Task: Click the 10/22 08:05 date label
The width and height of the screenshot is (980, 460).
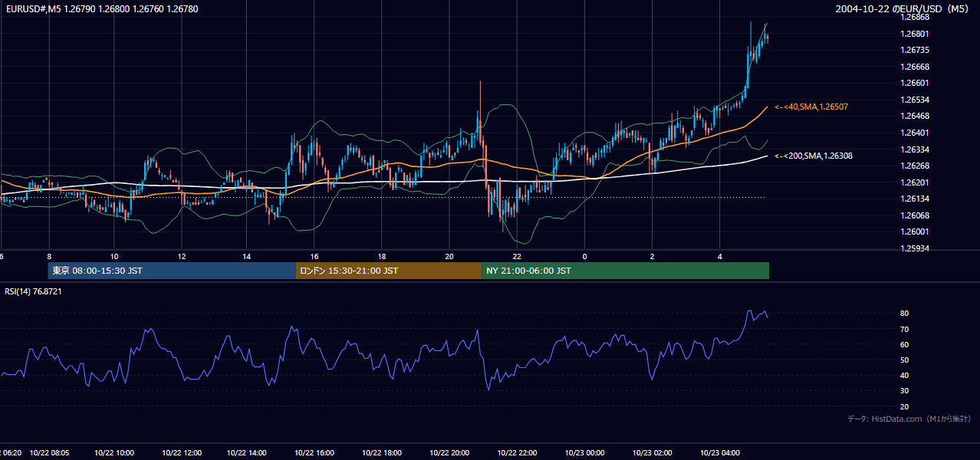Action: (49, 453)
